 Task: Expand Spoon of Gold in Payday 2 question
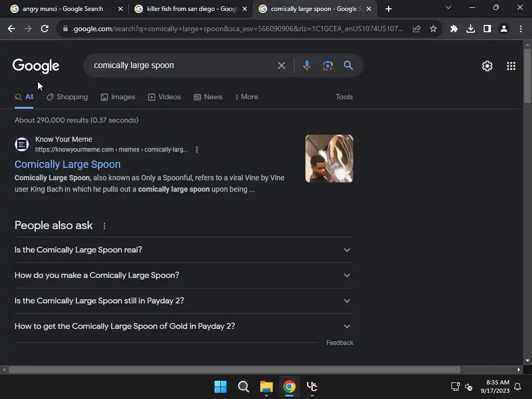click(183, 326)
